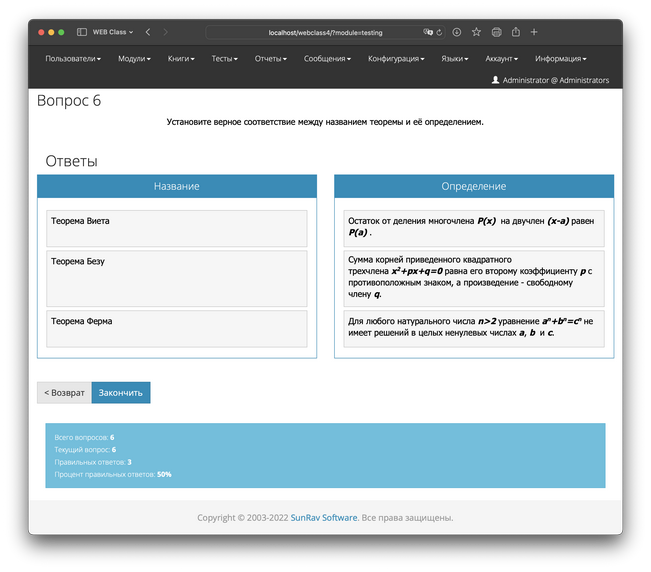Select the Теорема Ферма card
The height and width of the screenshot is (572, 651).
point(177,329)
